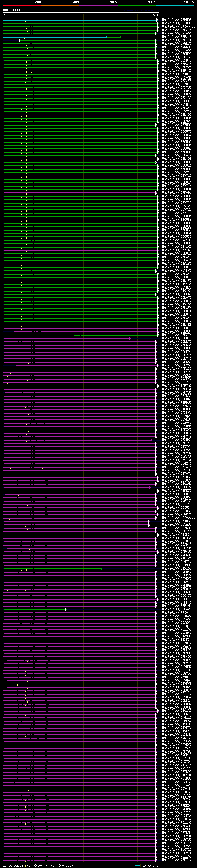Select label UniRef100_Q3S908

(x=177, y=450)
